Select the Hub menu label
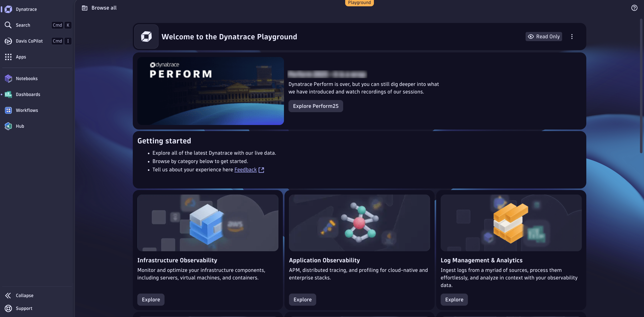644x317 pixels. (x=20, y=126)
